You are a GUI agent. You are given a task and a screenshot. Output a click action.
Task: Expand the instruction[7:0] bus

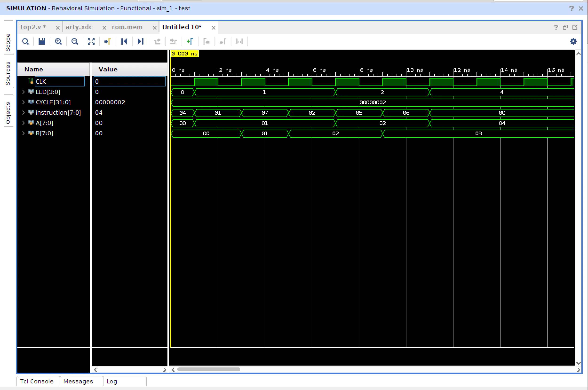pyautogui.click(x=23, y=113)
